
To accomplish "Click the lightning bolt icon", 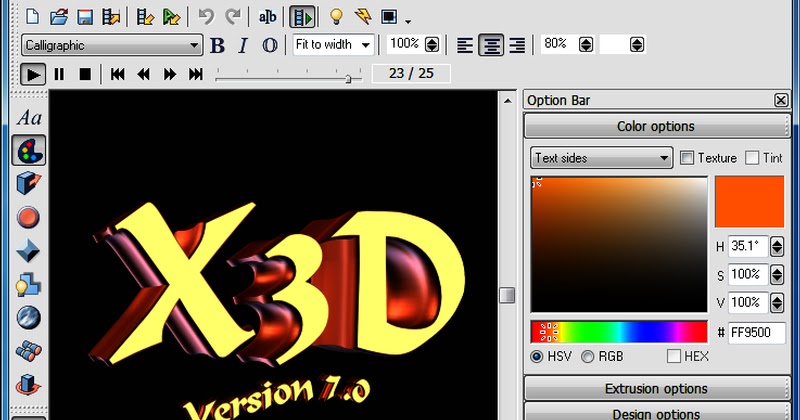I will 363,17.
